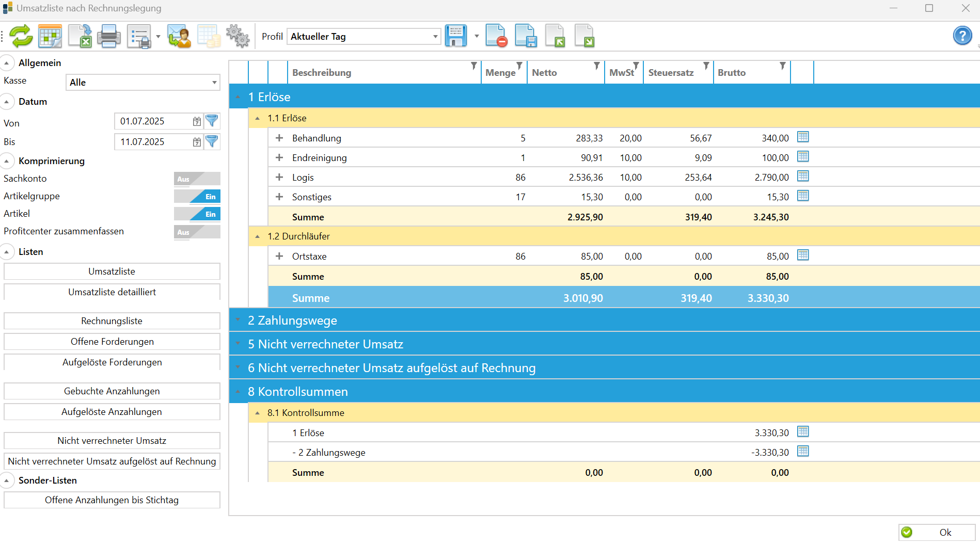Open calendar picker for Bis date
980x545 pixels.
coord(197,142)
